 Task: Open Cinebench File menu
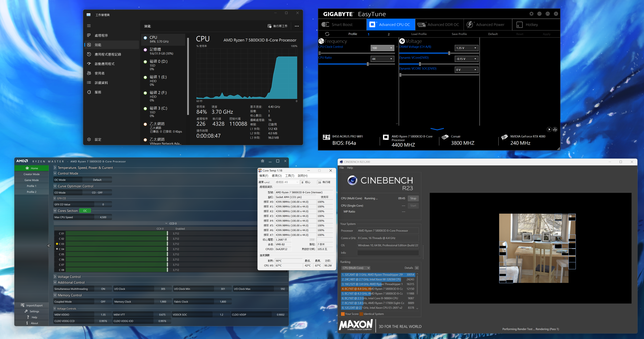[x=341, y=168]
